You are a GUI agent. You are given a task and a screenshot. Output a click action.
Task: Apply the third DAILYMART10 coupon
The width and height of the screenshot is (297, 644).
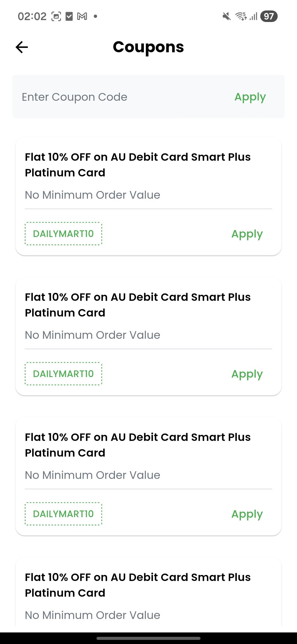(x=247, y=514)
